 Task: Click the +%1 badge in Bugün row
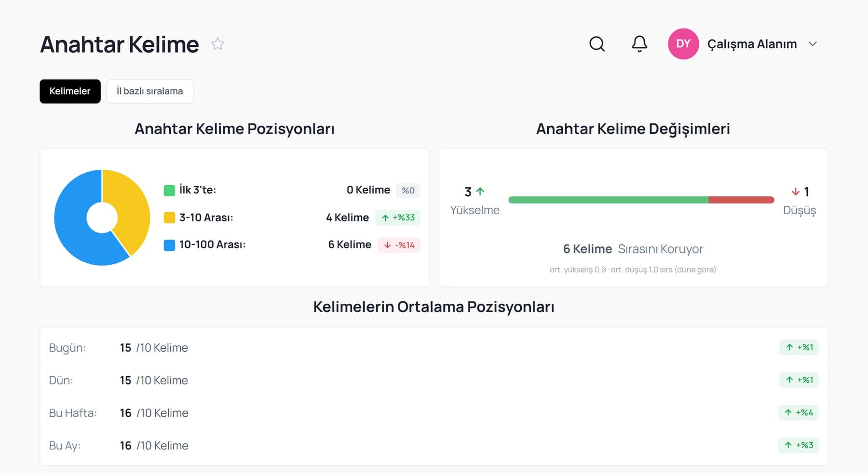coord(799,347)
